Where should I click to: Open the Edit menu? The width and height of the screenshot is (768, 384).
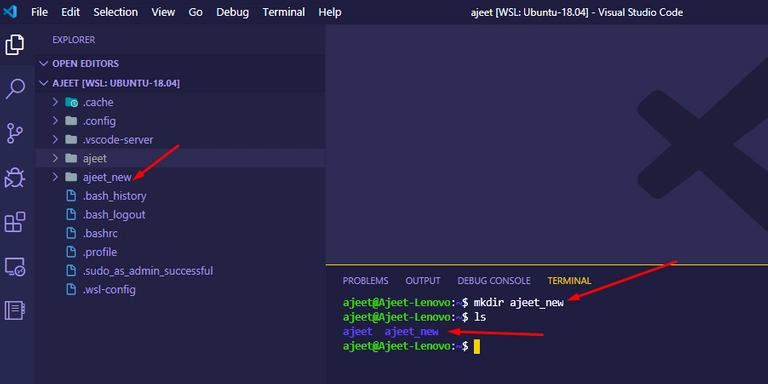pos(71,12)
